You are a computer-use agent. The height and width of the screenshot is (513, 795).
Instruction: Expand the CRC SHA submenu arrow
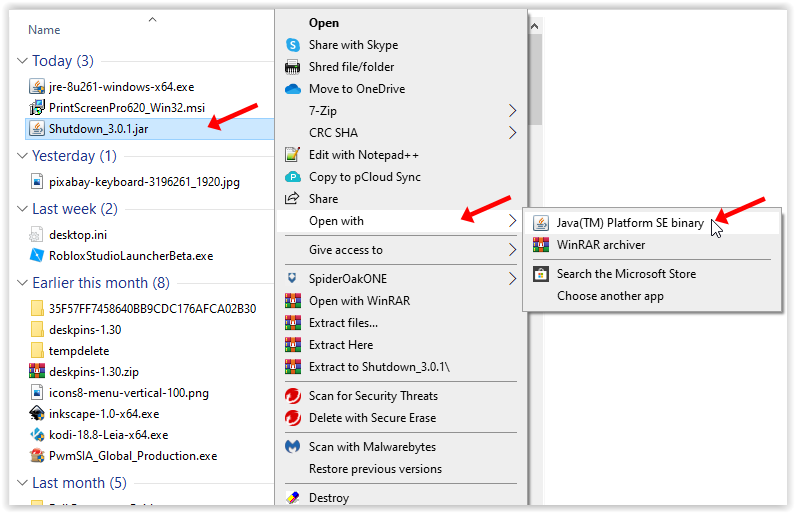(513, 133)
